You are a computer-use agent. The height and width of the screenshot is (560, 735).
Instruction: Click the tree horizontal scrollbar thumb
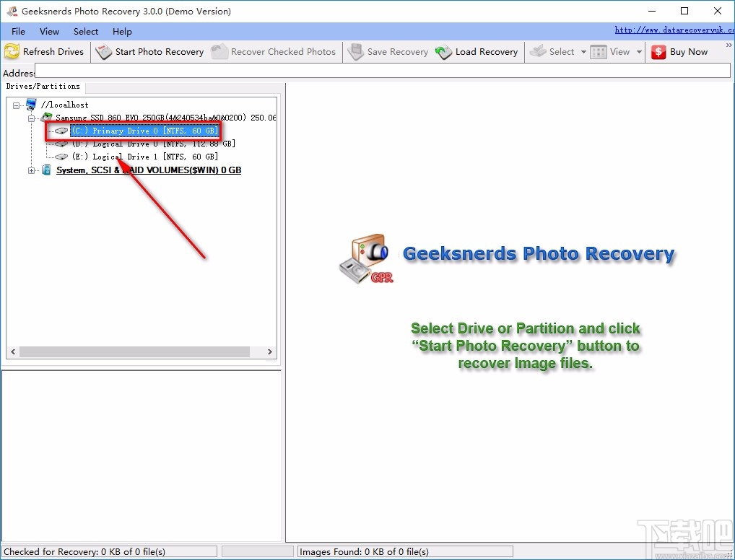[134, 351]
